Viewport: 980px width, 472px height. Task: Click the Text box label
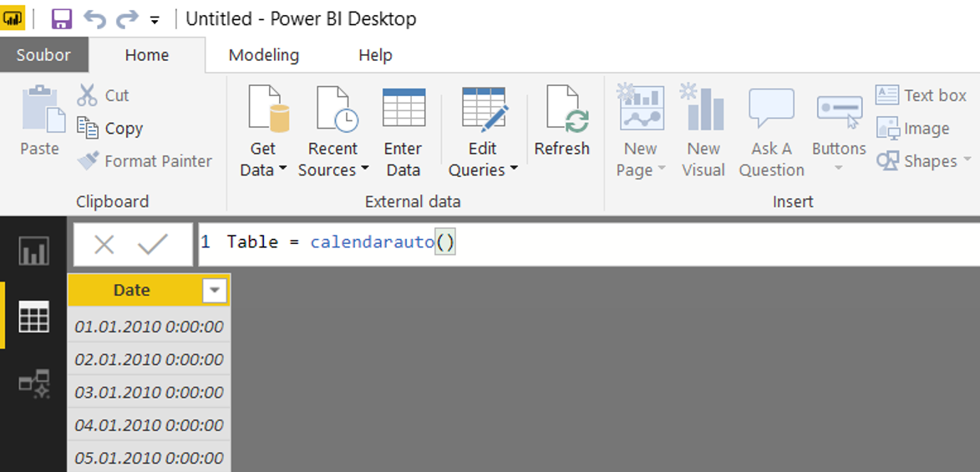[x=935, y=95]
